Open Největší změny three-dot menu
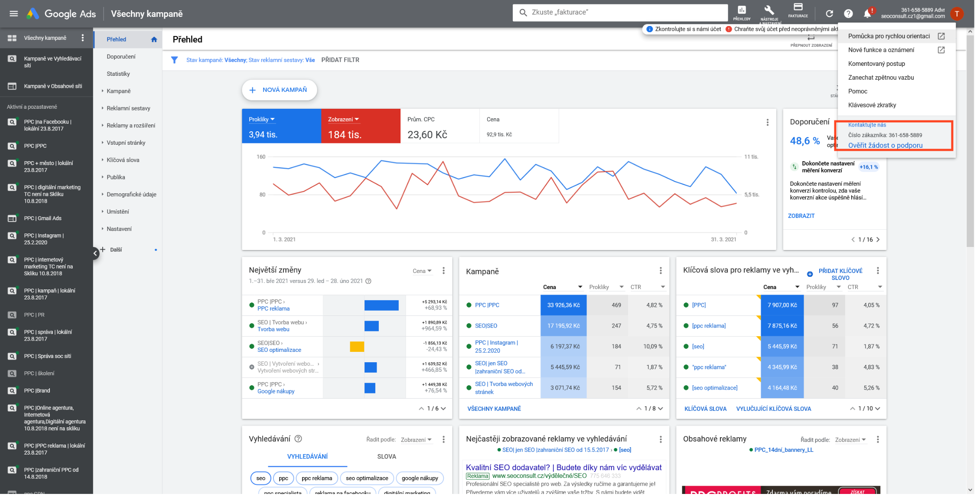 coord(446,272)
